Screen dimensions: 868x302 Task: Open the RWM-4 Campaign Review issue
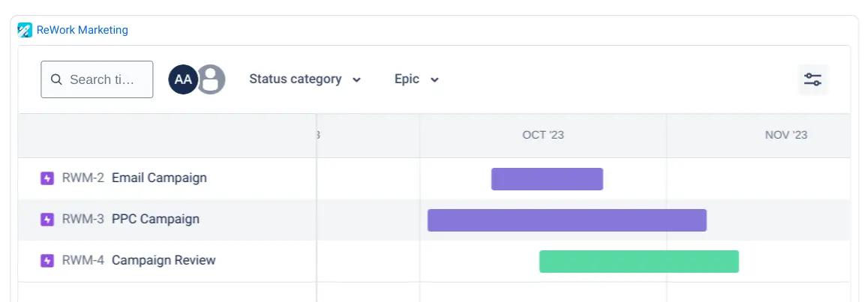point(163,261)
